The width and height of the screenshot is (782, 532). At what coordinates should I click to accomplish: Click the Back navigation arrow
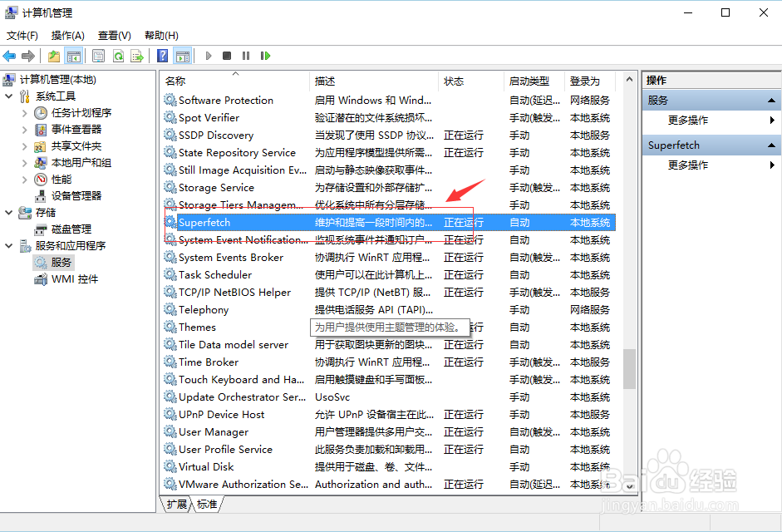[9, 56]
